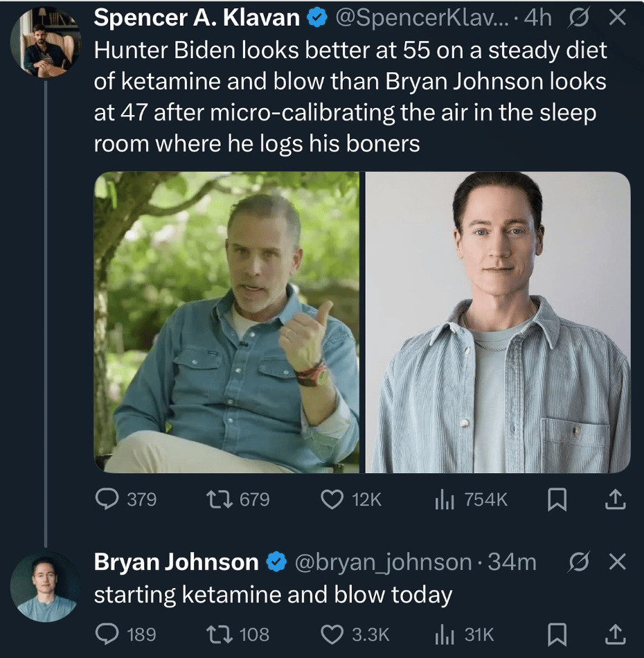Like Bryan Johnson's reply tweet
This screenshot has height=658, width=644.
click(x=333, y=634)
